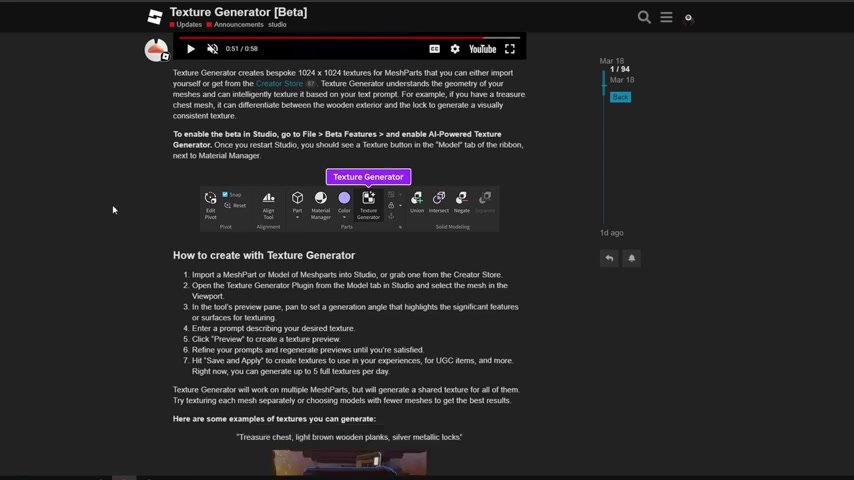Click the Roblox logo in the header
The image size is (854, 480).
(x=155, y=17)
